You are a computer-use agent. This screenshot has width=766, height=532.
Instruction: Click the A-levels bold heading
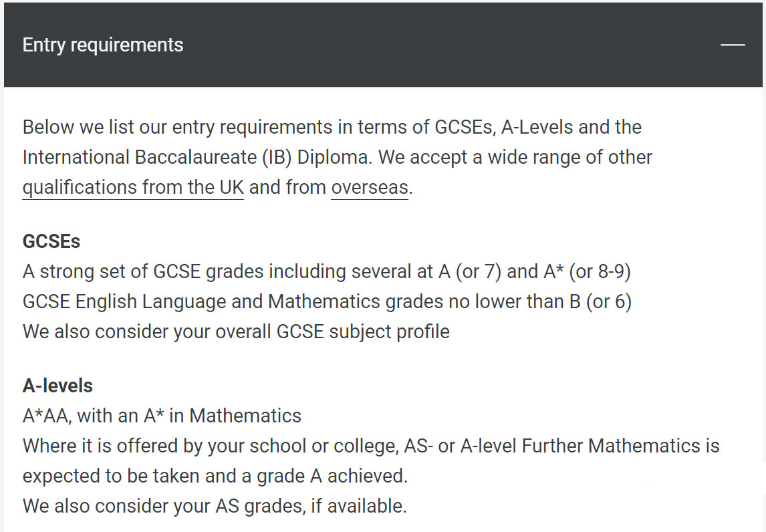pyautogui.click(x=57, y=386)
